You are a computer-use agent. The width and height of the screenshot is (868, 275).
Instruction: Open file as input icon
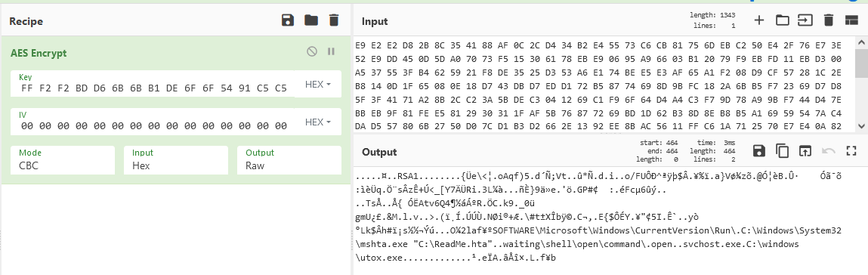(x=804, y=20)
